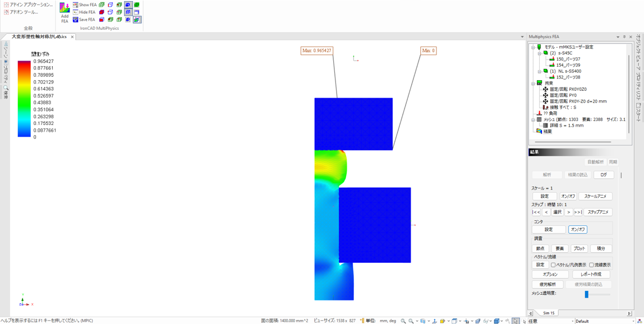Viewport: 644px width, 324px height.
Task: Enable the ベクトル/凡例表示 checkbox
Action: click(554, 265)
